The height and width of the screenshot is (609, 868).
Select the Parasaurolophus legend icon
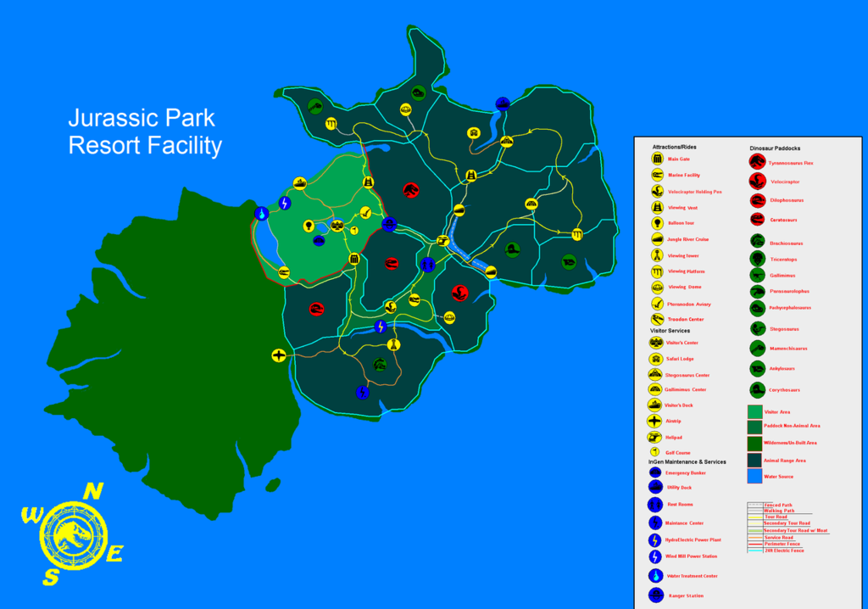758,292
